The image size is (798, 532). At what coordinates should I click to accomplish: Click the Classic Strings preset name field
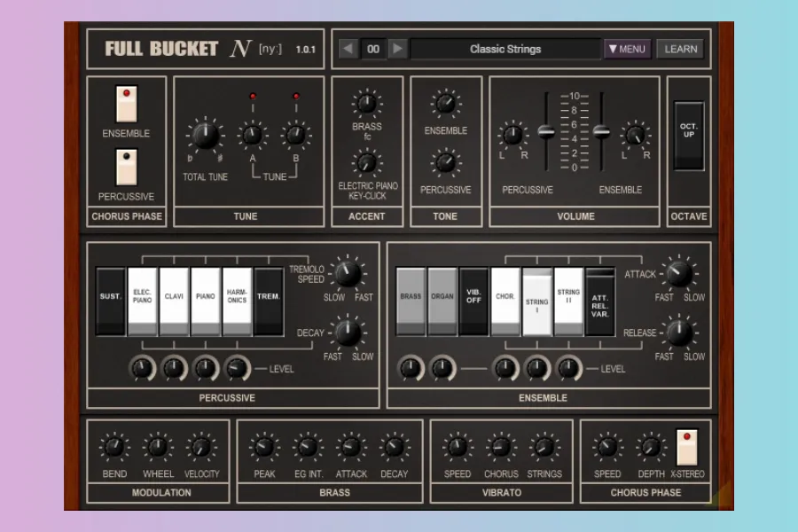click(x=505, y=49)
